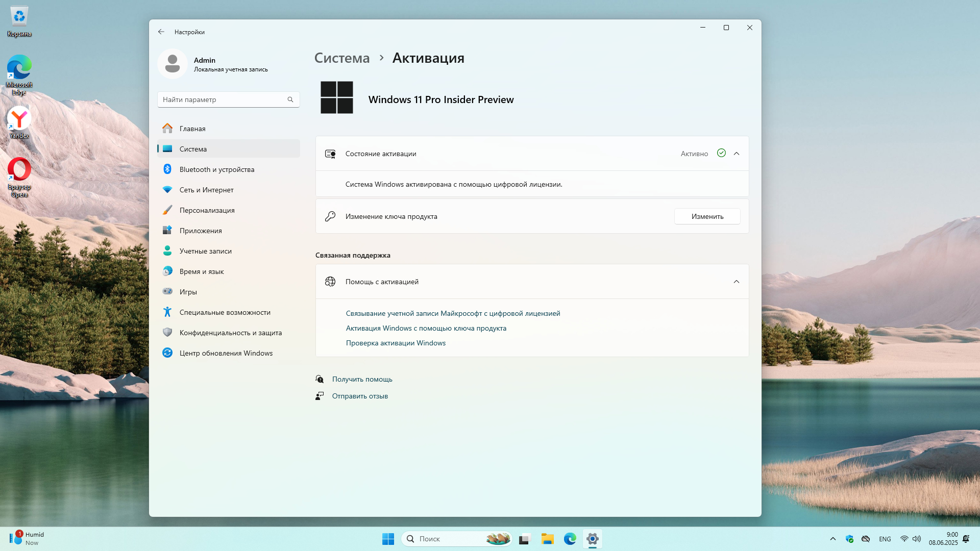The image size is (980, 551).
Task: Open Персонализация settings page
Action: (x=207, y=210)
